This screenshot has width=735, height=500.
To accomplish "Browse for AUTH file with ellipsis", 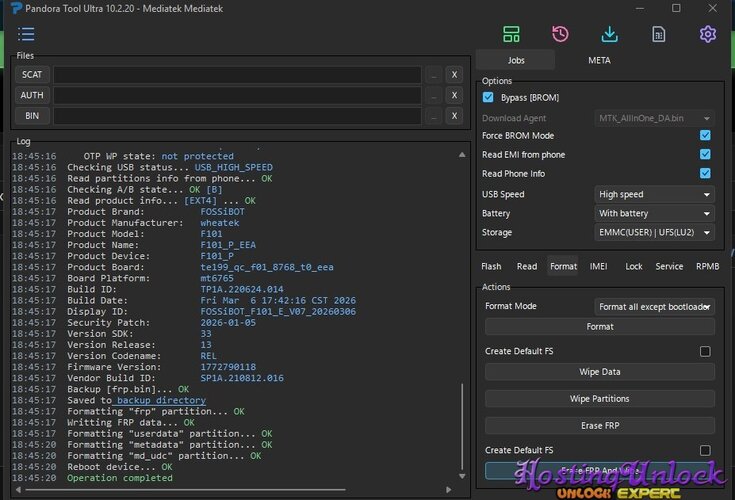I will pyautogui.click(x=434, y=95).
